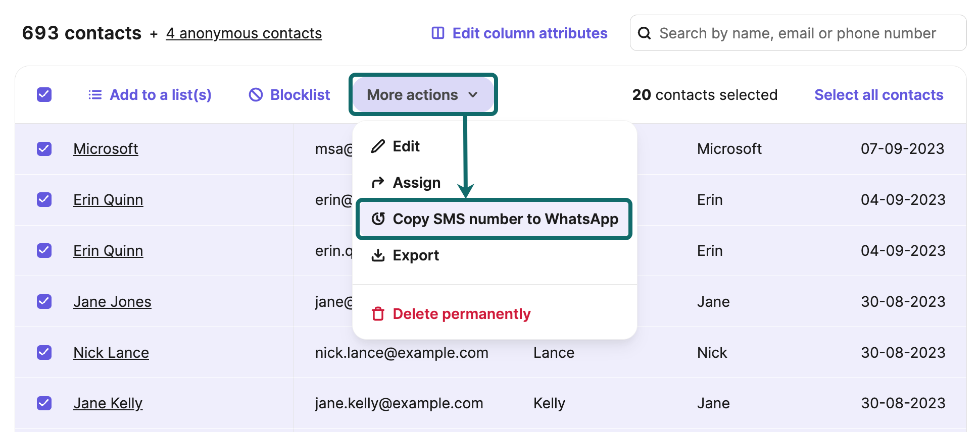Click the chevron on More actions button
The height and width of the screenshot is (432, 980).
click(x=473, y=95)
